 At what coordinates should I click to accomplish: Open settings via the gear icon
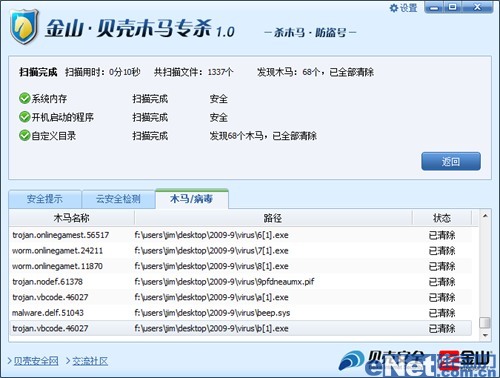click(x=394, y=8)
